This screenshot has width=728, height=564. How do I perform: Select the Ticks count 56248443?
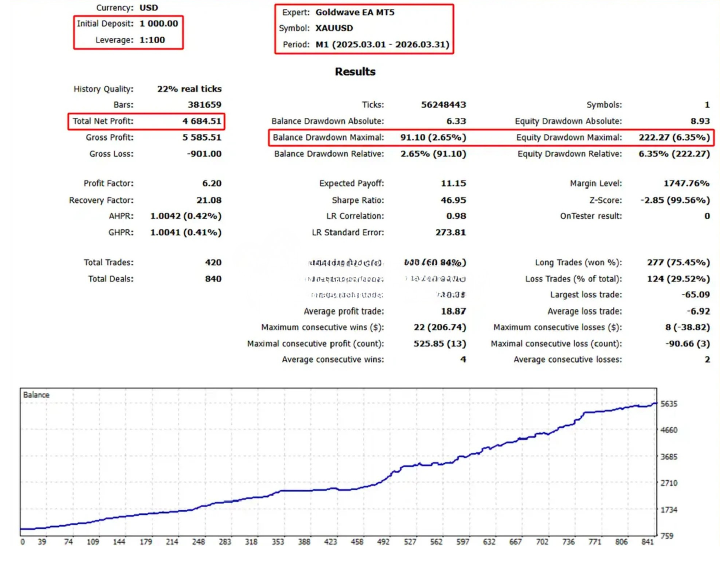pyautogui.click(x=443, y=105)
